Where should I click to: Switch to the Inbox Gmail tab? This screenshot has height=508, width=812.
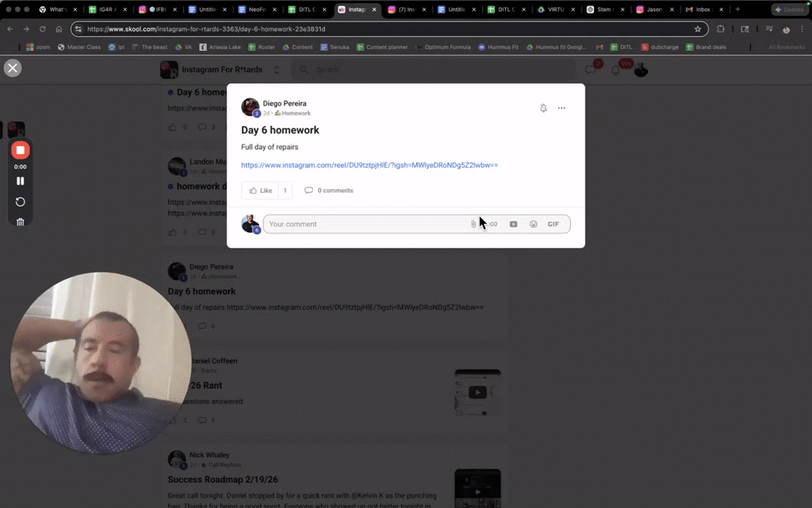(x=703, y=10)
